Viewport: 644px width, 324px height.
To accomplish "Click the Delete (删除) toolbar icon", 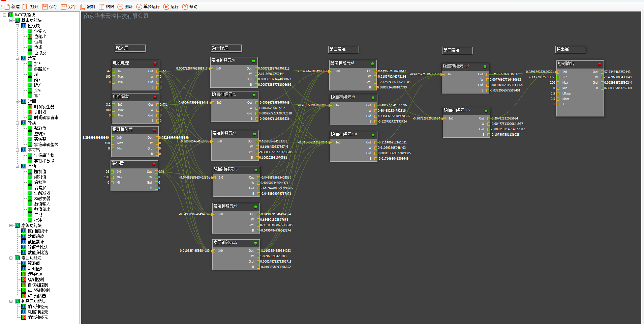I will point(120,7).
